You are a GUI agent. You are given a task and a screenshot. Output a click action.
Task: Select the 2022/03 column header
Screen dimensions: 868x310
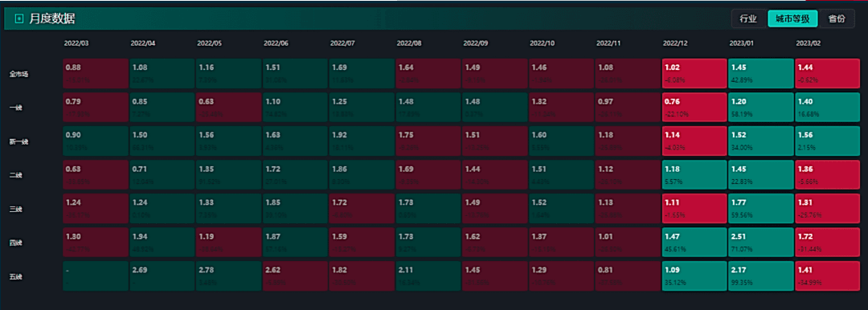coord(76,43)
